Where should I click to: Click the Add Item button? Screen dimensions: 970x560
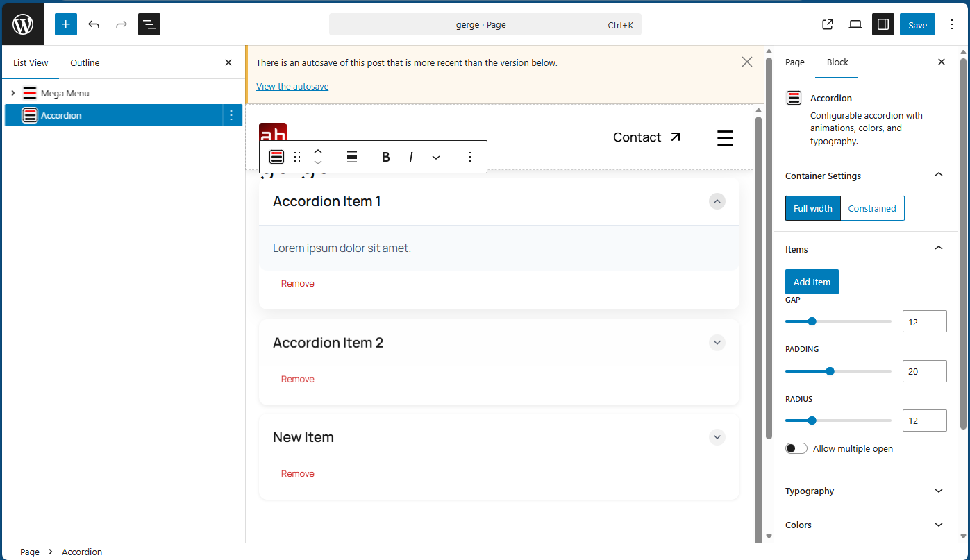[x=812, y=282]
